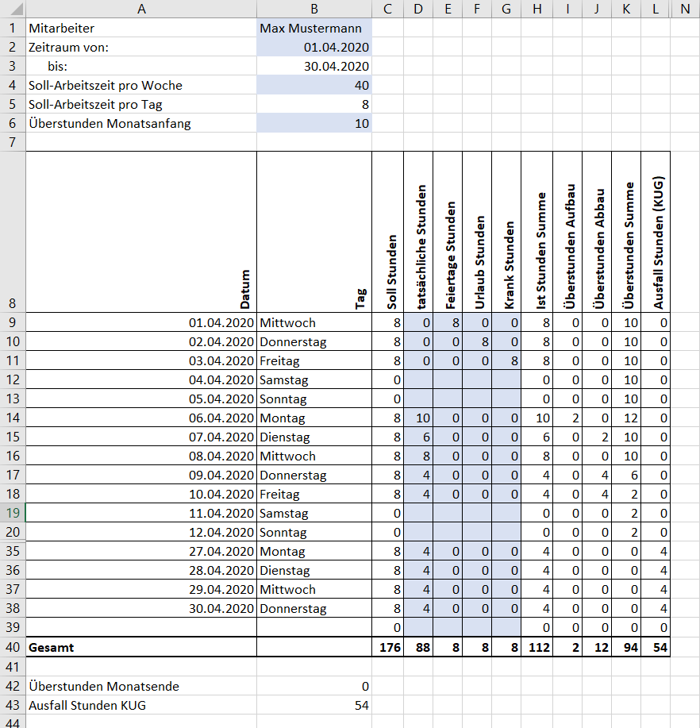Click column header A

pos(141,9)
